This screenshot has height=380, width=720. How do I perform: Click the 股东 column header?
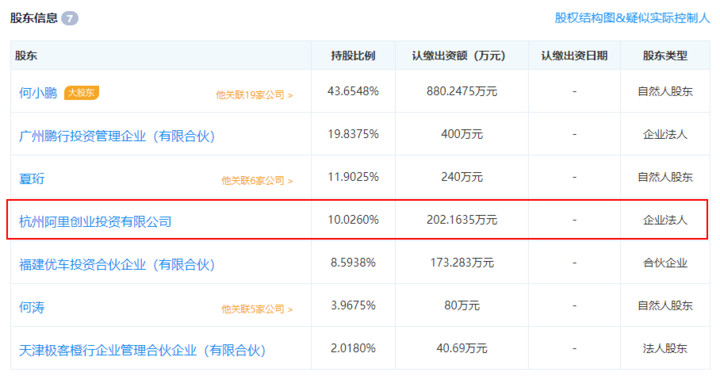tap(26, 56)
